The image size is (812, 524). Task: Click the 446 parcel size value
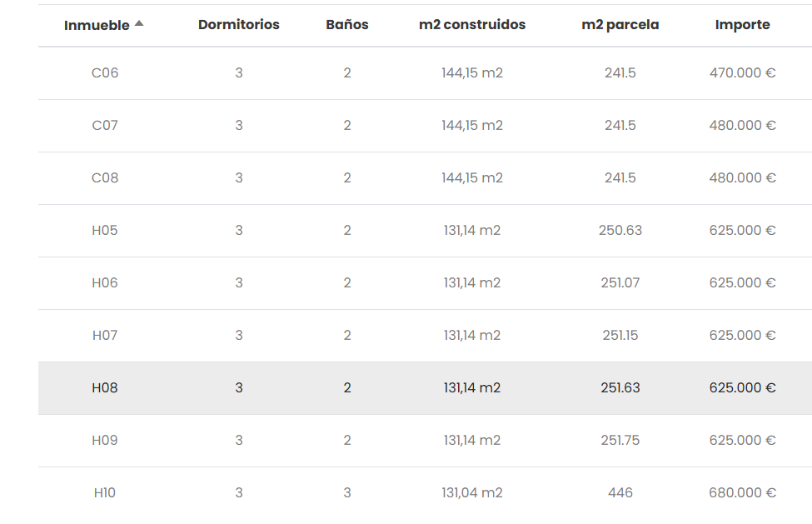coord(620,493)
